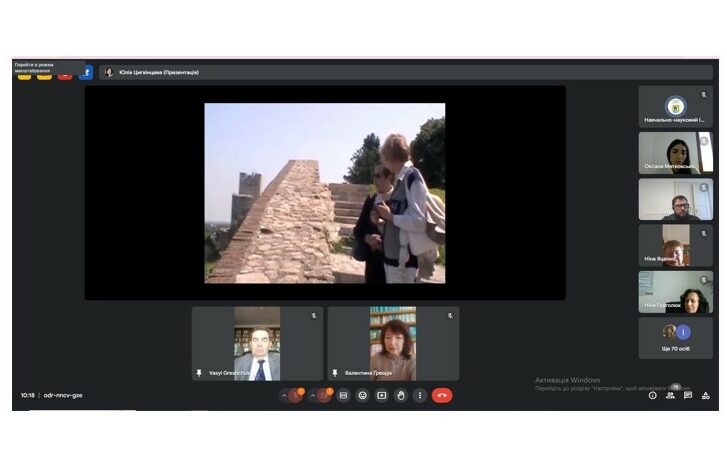Click the blue pin icon in top bar
Viewport: 727px width, 455px height.
click(86, 73)
